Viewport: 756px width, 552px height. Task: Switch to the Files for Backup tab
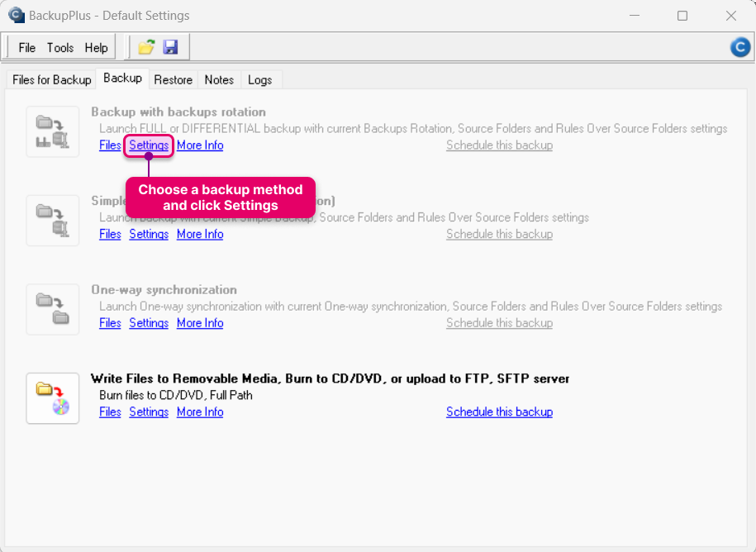(x=51, y=79)
